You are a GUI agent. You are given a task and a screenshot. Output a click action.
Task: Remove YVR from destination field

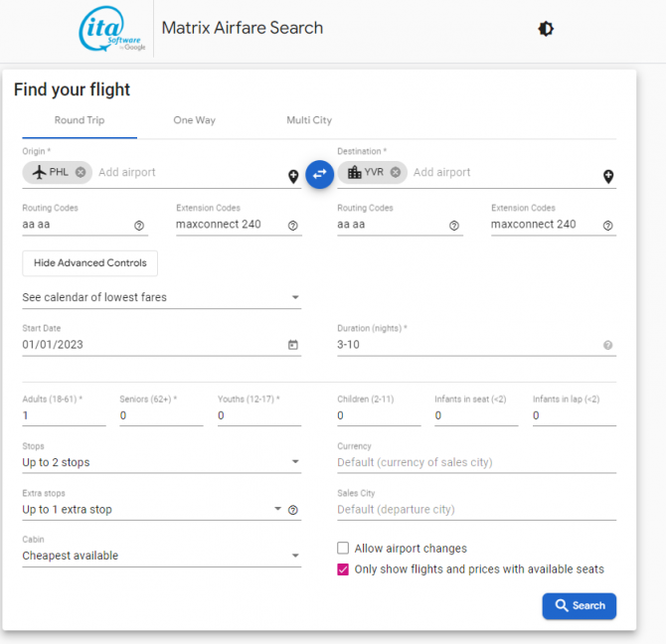coord(396,172)
